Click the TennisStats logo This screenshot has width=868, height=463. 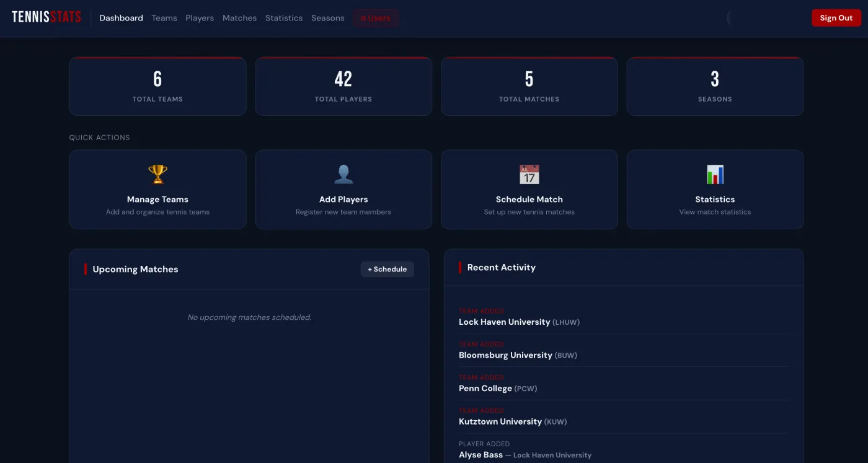(46, 17)
